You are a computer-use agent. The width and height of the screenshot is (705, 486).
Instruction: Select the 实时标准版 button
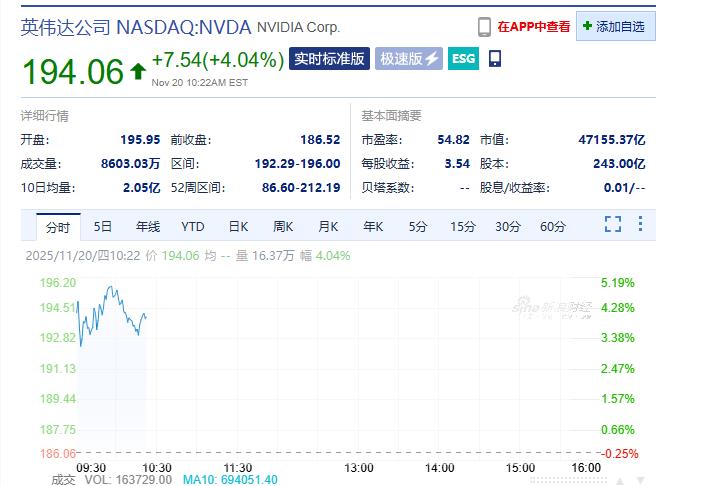(329, 58)
